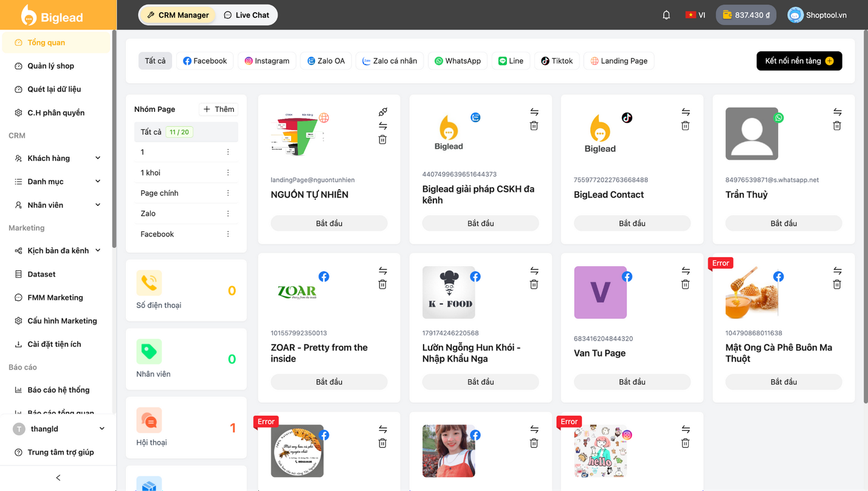The image size is (868, 491).
Task: Collapse the left sidebar with arrow icon
Action: [58, 478]
